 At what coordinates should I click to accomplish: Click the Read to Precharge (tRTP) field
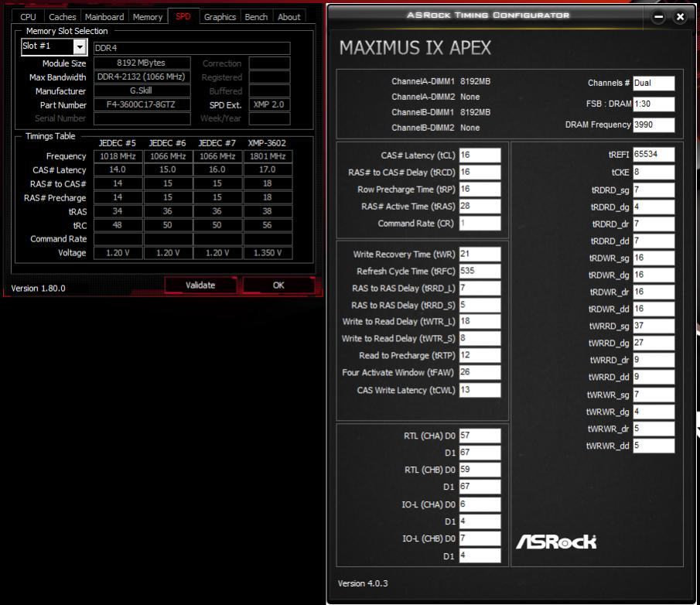pyautogui.click(x=480, y=355)
